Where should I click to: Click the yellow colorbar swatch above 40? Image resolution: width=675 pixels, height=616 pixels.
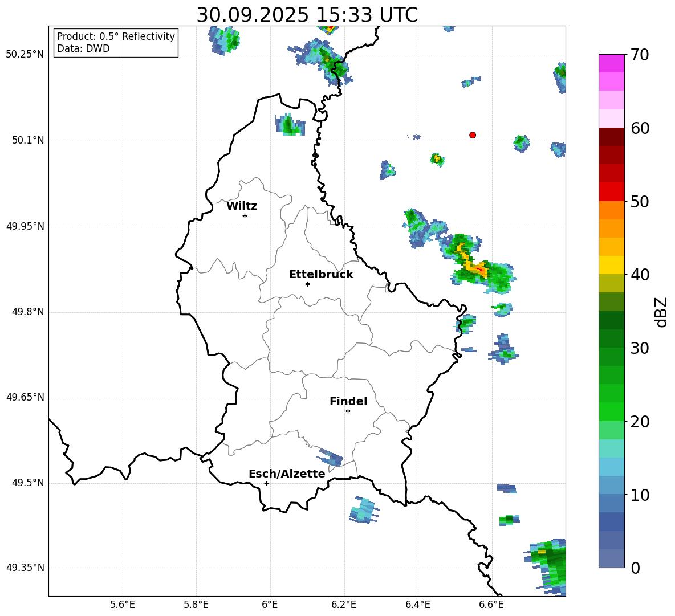coord(611,265)
